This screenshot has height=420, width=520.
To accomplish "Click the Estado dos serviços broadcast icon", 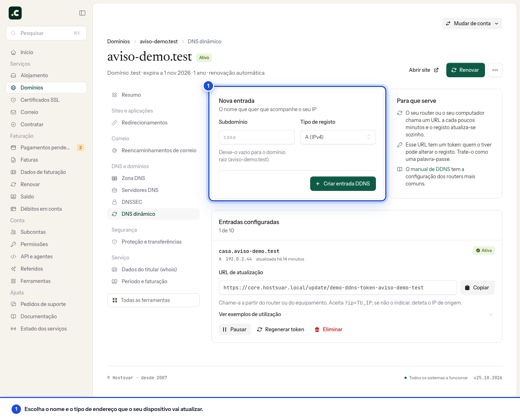I will pyautogui.click(x=13, y=329).
